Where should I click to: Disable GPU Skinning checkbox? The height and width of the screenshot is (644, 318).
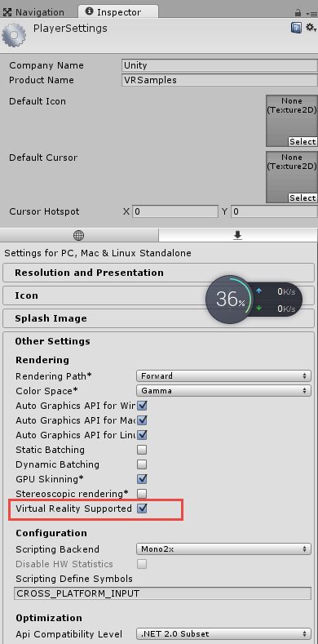142,479
